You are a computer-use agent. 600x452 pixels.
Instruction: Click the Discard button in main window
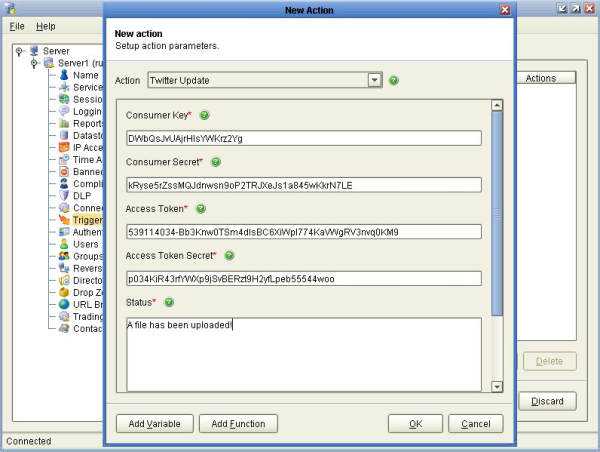coord(547,401)
